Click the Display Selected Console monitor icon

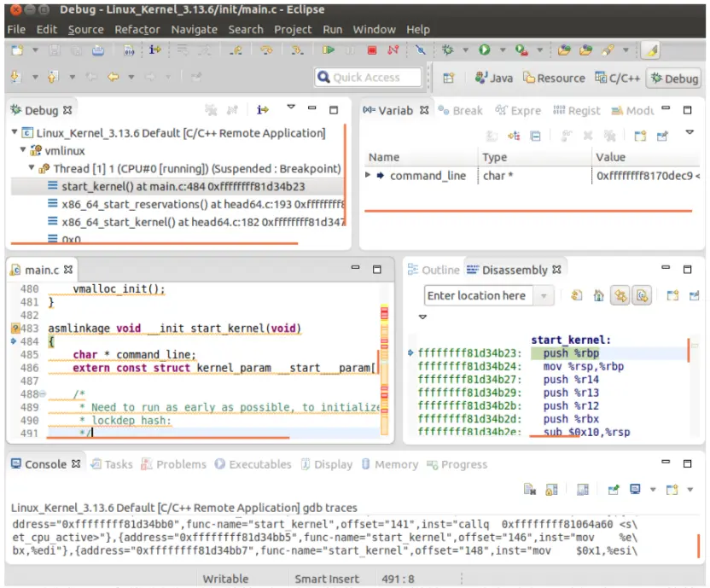point(635,489)
